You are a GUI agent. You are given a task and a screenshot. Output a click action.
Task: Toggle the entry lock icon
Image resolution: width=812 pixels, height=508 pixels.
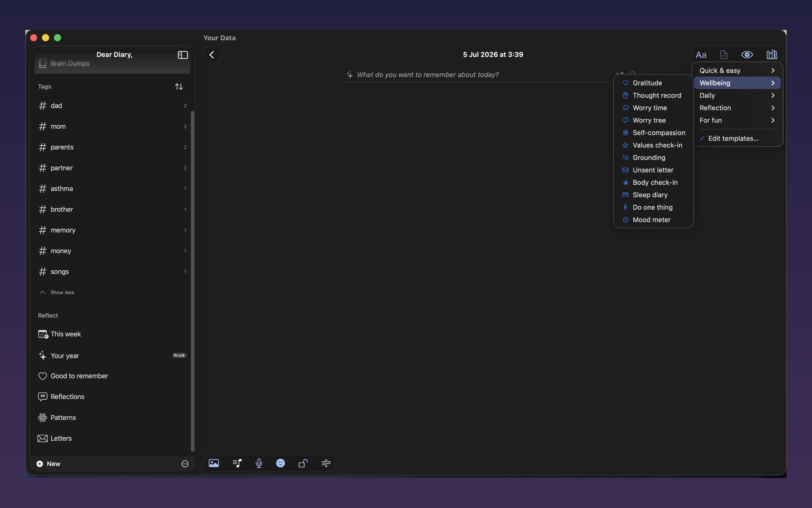pyautogui.click(x=303, y=463)
